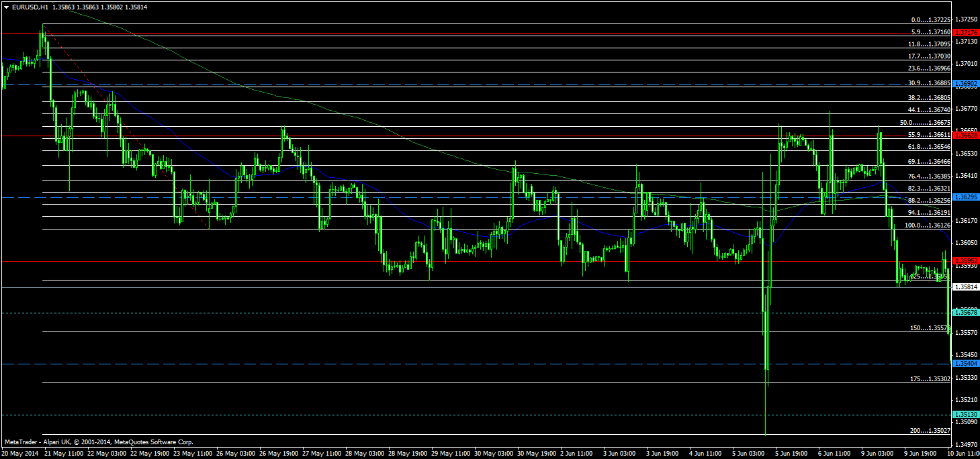Click the EURUSD,H1 chart title text

30,7
